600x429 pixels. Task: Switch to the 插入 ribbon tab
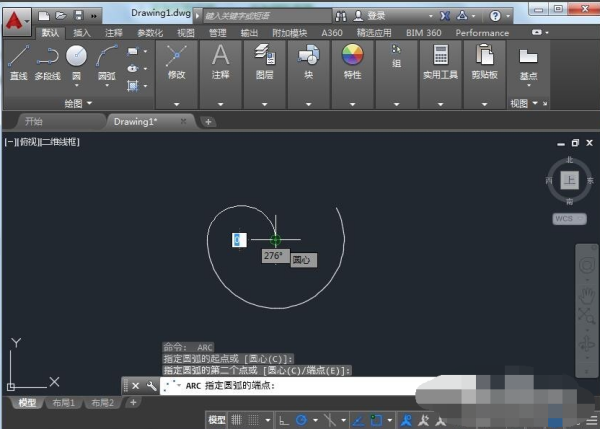(x=82, y=33)
